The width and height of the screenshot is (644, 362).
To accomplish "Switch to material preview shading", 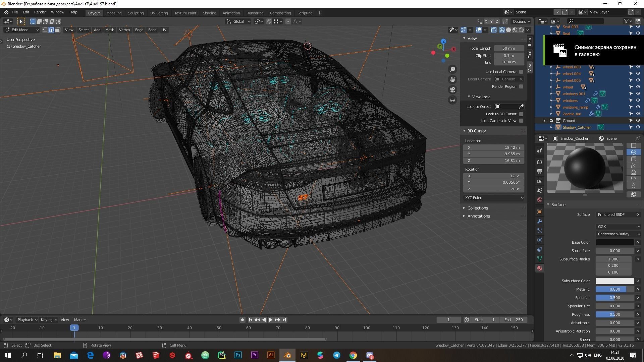I will (515, 30).
